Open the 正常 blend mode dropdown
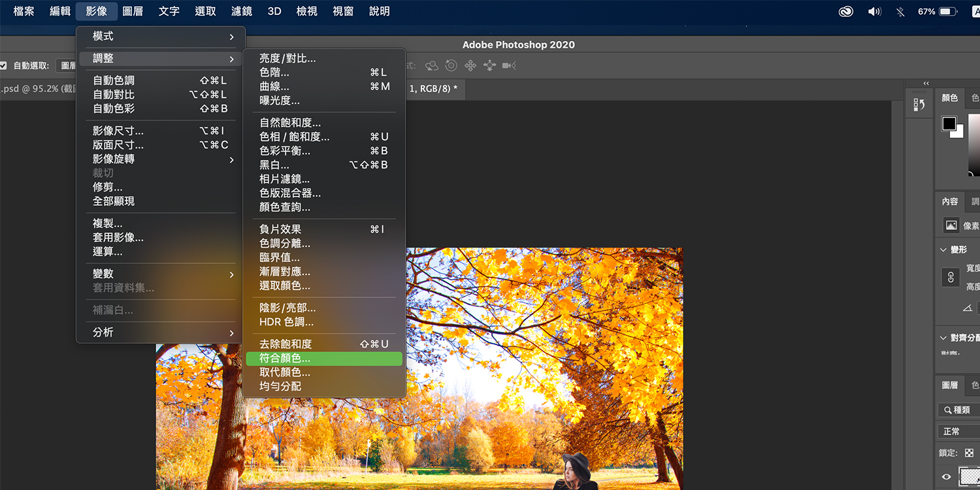Image resolution: width=980 pixels, height=490 pixels. [x=958, y=431]
